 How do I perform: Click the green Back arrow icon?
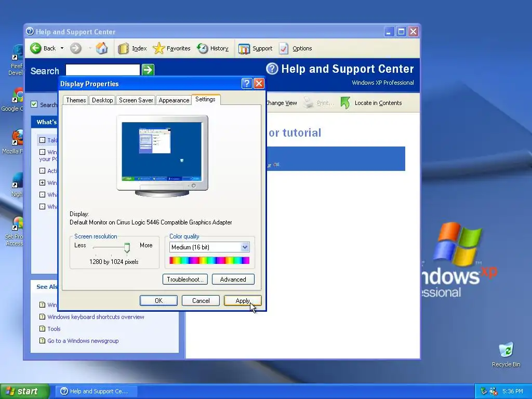35,48
